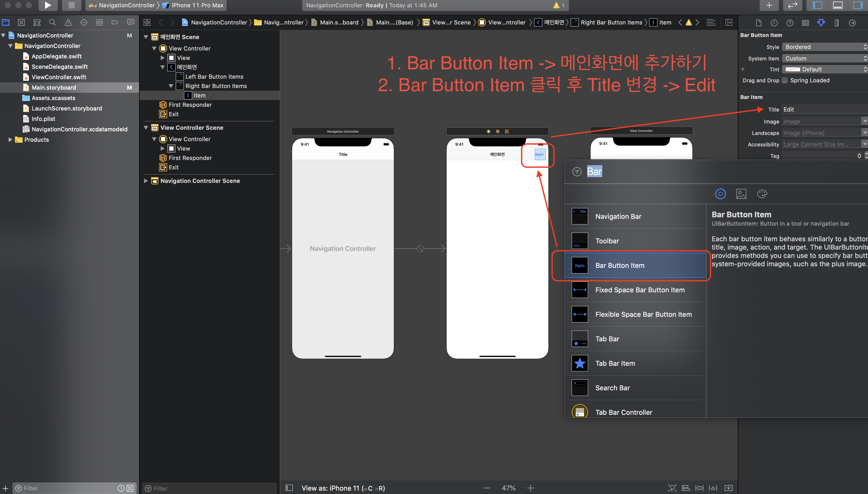868x494 pixels.
Task: Open the Size inspector ruler icon
Action: pos(836,23)
